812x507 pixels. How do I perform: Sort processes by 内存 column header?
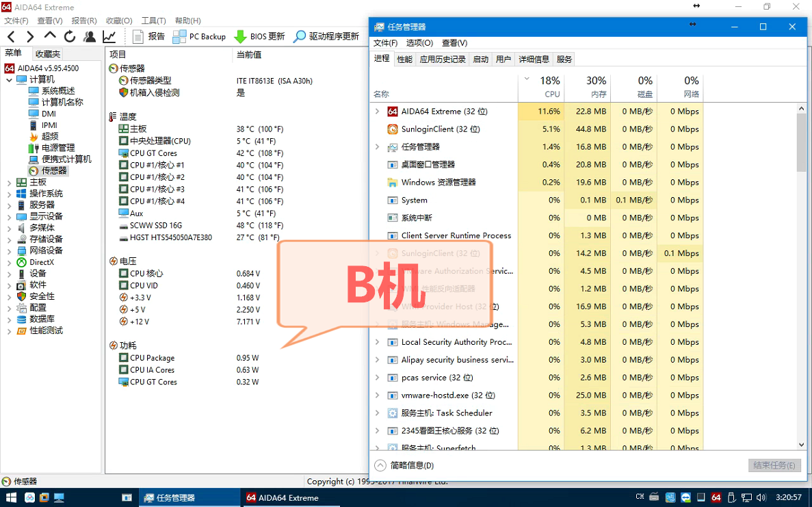(x=587, y=87)
